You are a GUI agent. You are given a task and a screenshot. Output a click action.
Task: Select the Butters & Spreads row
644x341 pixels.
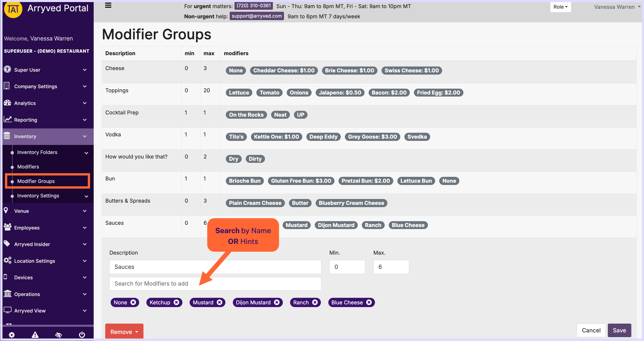(369, 205)
